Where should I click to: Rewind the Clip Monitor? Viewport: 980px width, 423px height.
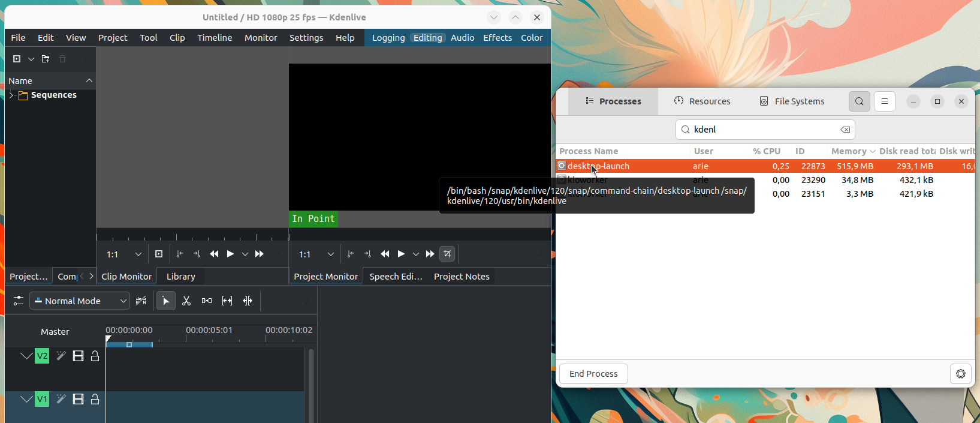click(214, 254)
